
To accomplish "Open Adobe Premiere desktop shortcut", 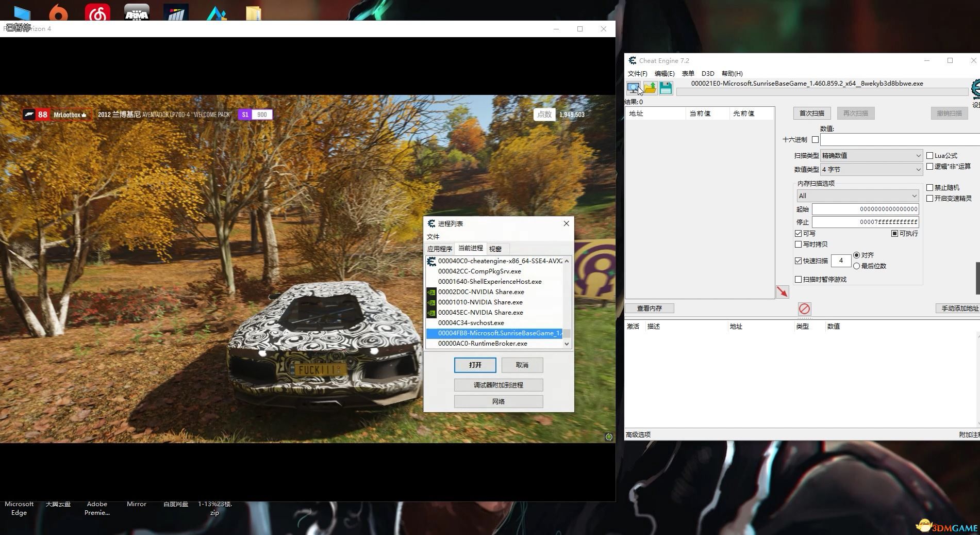I will (x=97, y=508).
